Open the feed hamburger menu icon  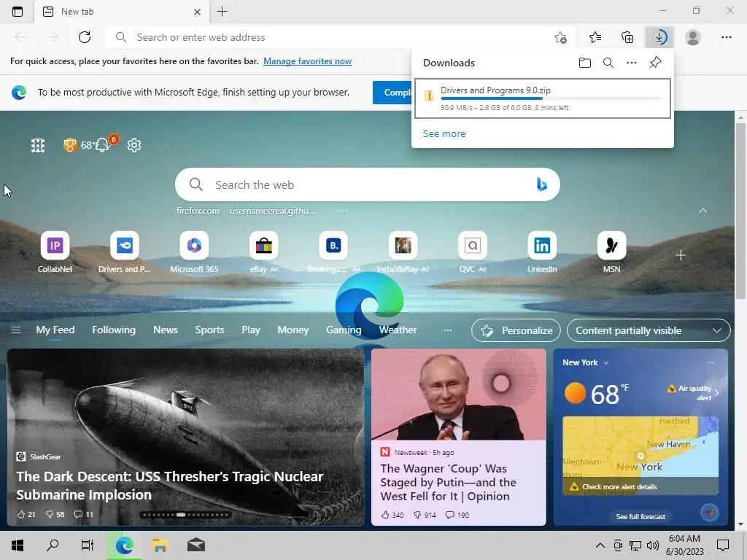(16, 330)
